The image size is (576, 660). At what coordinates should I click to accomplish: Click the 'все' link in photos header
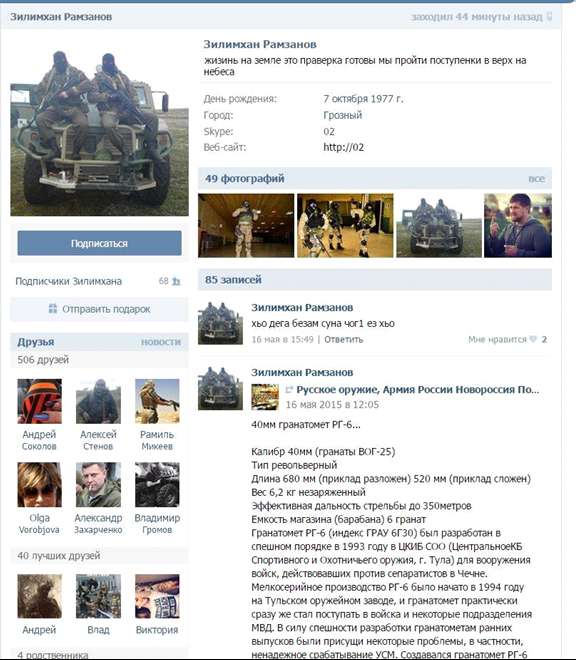pyautogui.click(x=536, y=179)
